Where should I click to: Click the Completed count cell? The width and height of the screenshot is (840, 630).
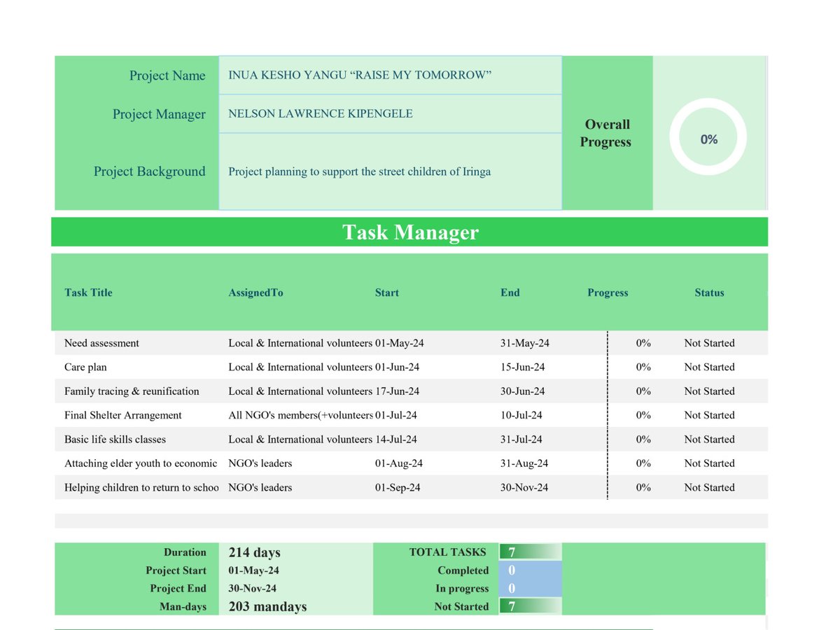click(530, 570)
